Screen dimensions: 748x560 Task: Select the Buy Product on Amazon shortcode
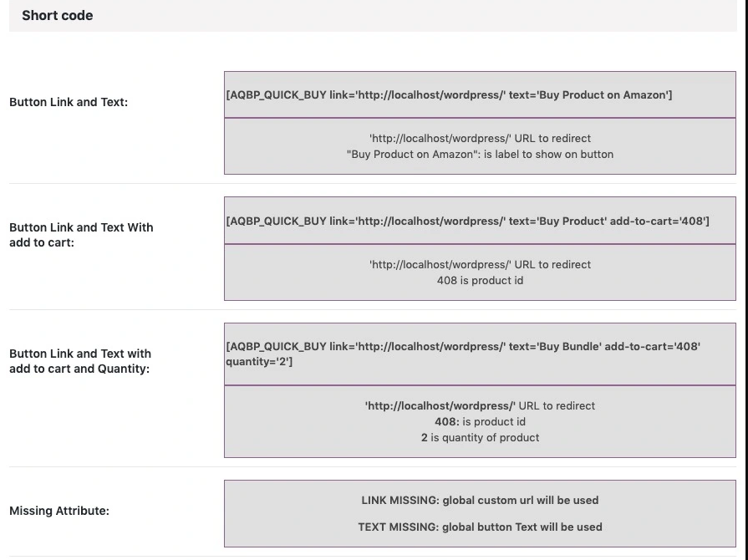pyautogui.click(x=449, y=94)
